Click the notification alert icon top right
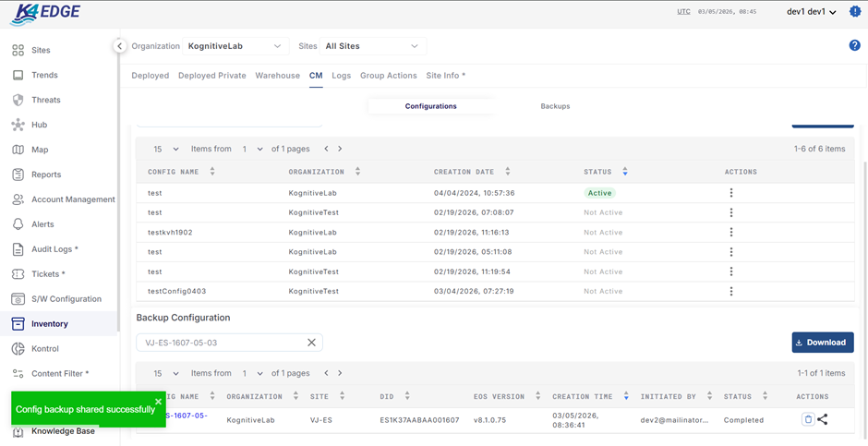Screen dimensions: 868x446 (x=854, y=12)
